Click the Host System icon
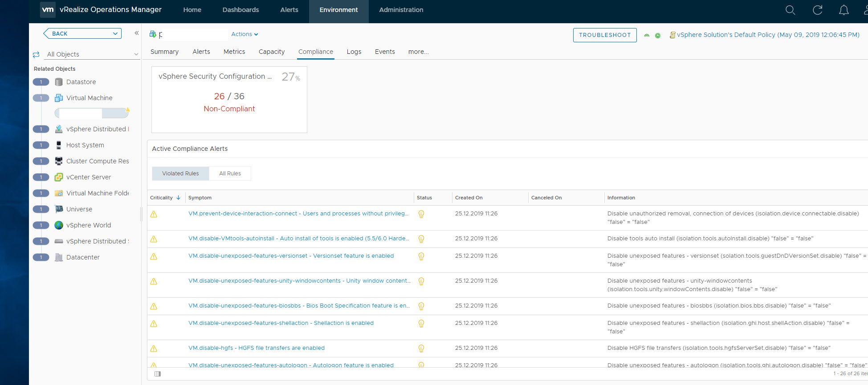The image size is (868, 385). pos(59,145)
